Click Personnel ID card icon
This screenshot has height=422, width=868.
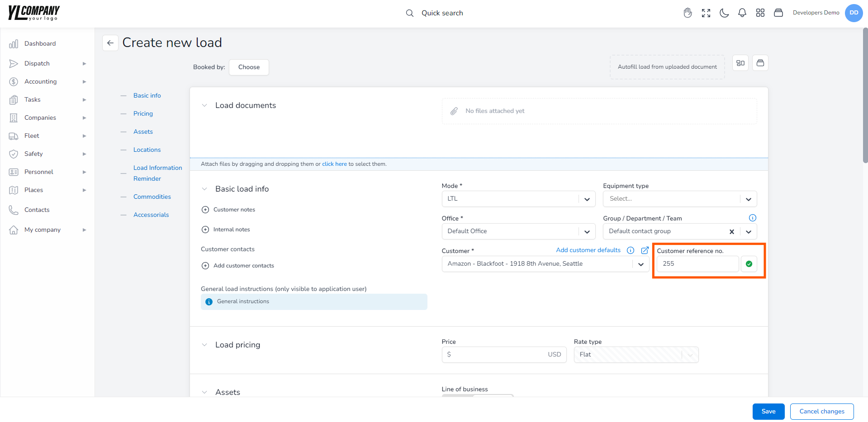[14, 172]
